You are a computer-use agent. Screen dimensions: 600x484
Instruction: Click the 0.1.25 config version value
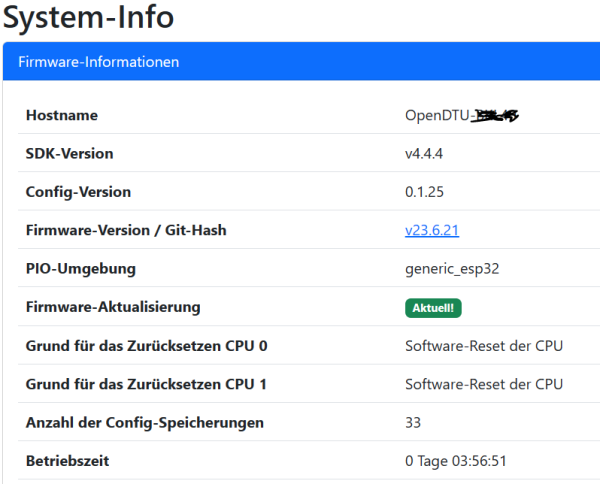click(x=423, y=192)
